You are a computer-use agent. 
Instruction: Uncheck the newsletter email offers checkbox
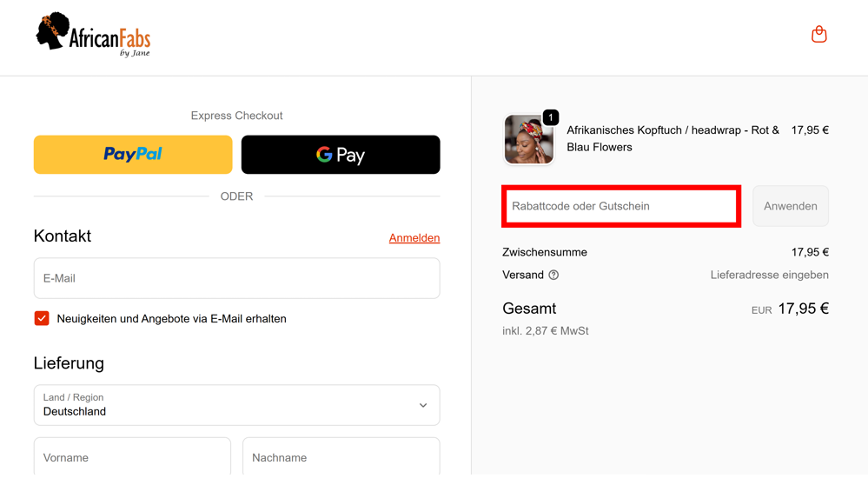[x=42, y=318]
